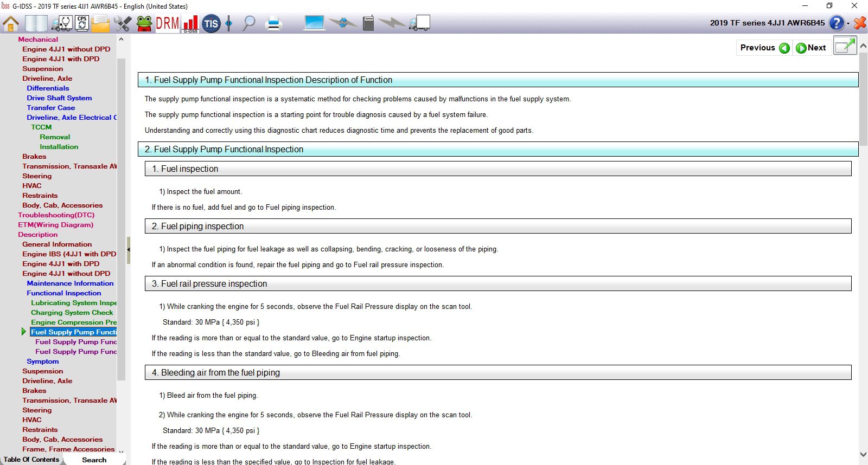Click the document scrollbar up arrow

[x=863, y=46]
